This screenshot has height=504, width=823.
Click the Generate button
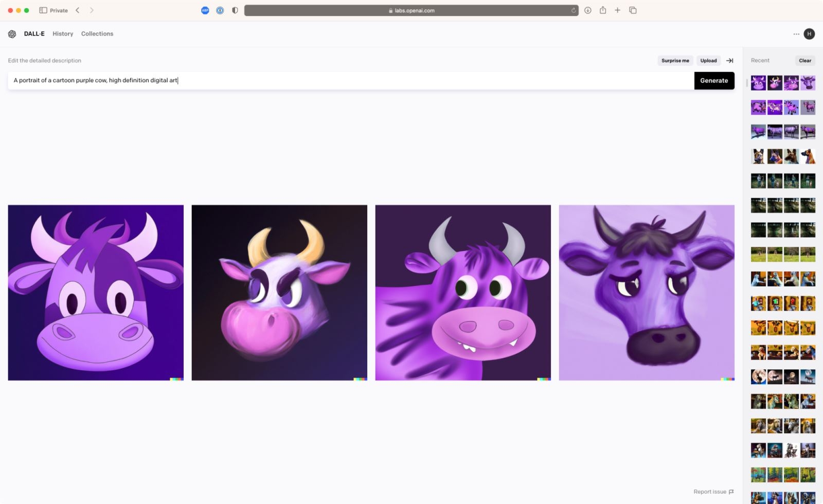tap(714, 81)
